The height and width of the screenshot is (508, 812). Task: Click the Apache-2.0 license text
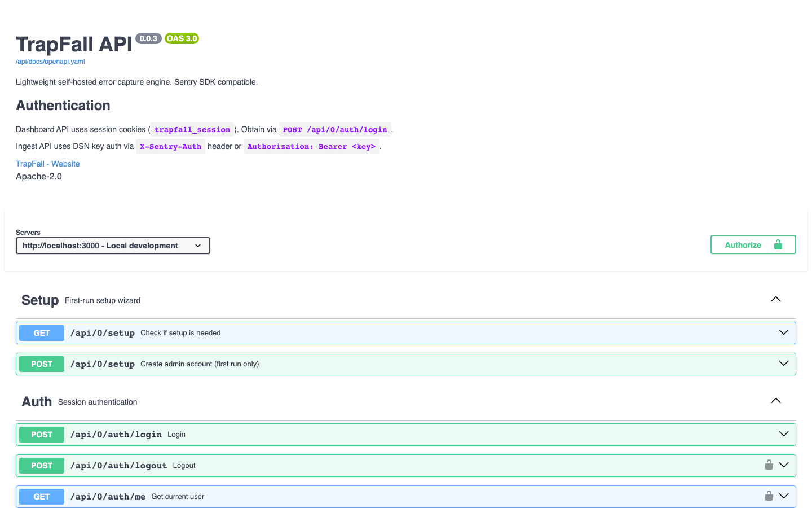pyautogui.click(x=39, y=177)
